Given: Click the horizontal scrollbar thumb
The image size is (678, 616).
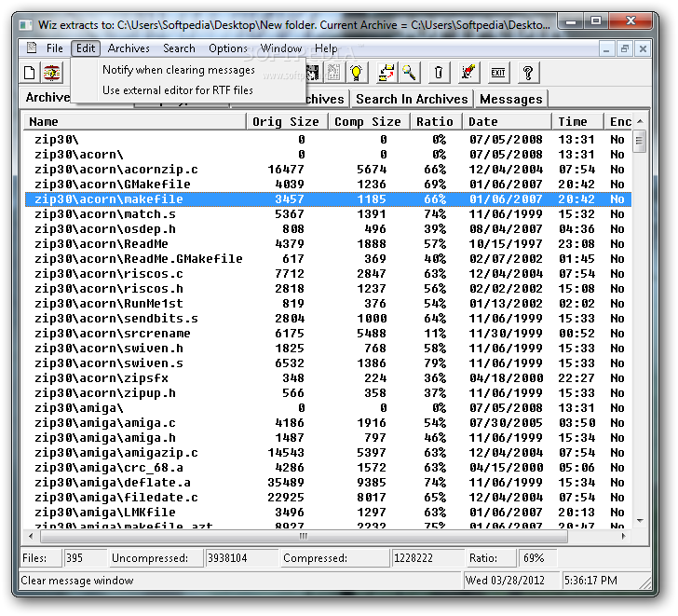Looking at the screenshot, I should pyautogui.click(x=304, y=537).
